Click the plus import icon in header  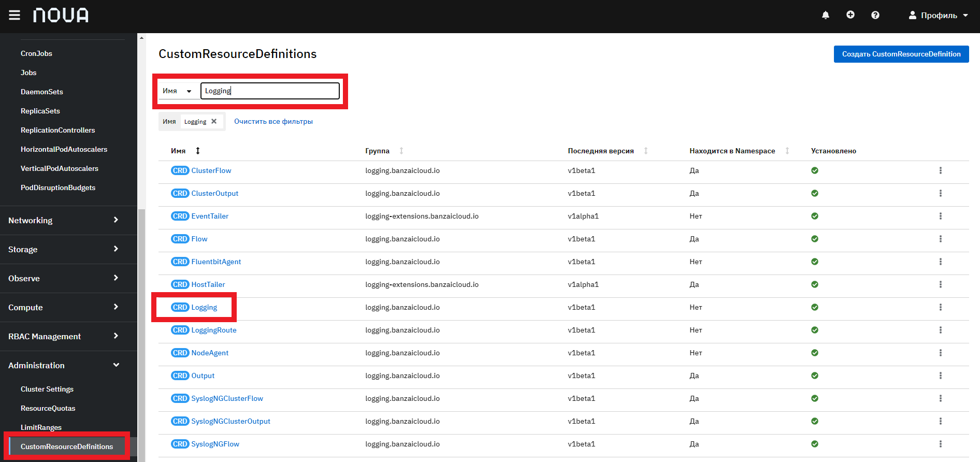coord(851,15)
